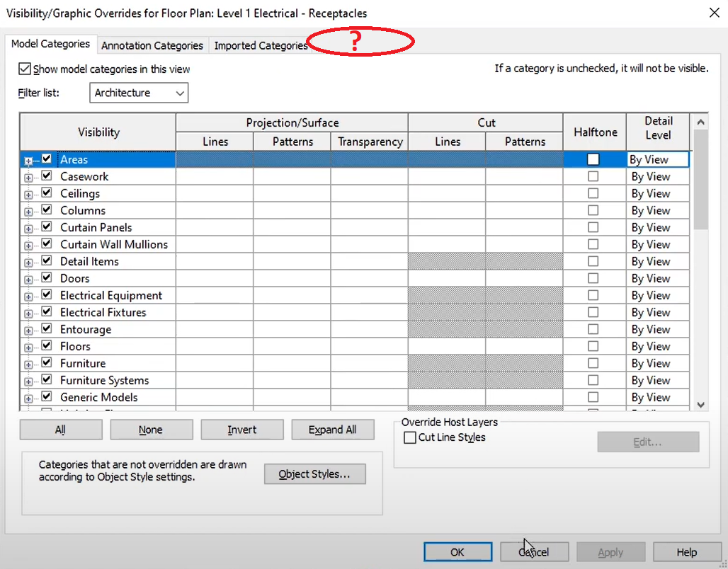Confirm with the OK button
Image resolution: width=728 pixels, height=569 pixels.
point(457,552)
